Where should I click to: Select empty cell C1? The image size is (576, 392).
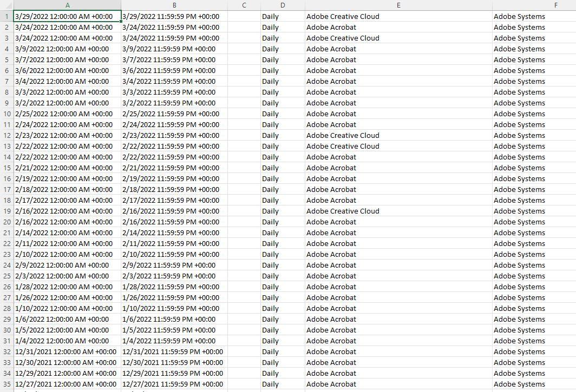click(x=244, y=17)
